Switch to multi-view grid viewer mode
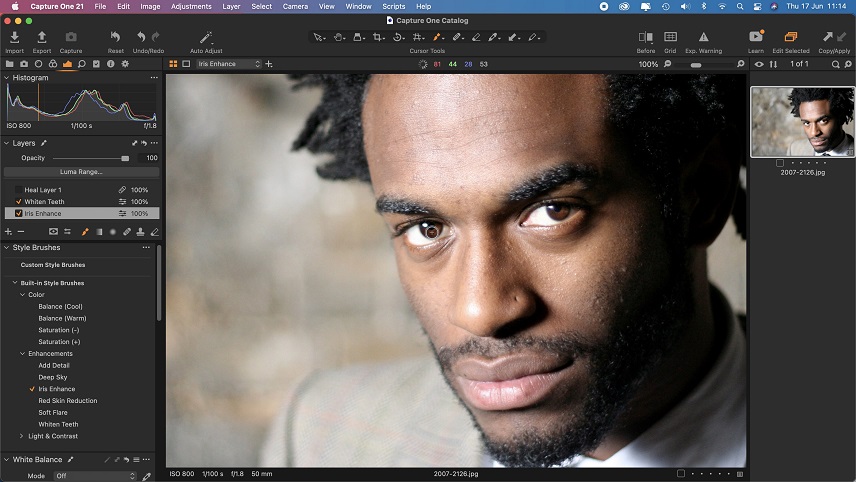 coord(173,64)
